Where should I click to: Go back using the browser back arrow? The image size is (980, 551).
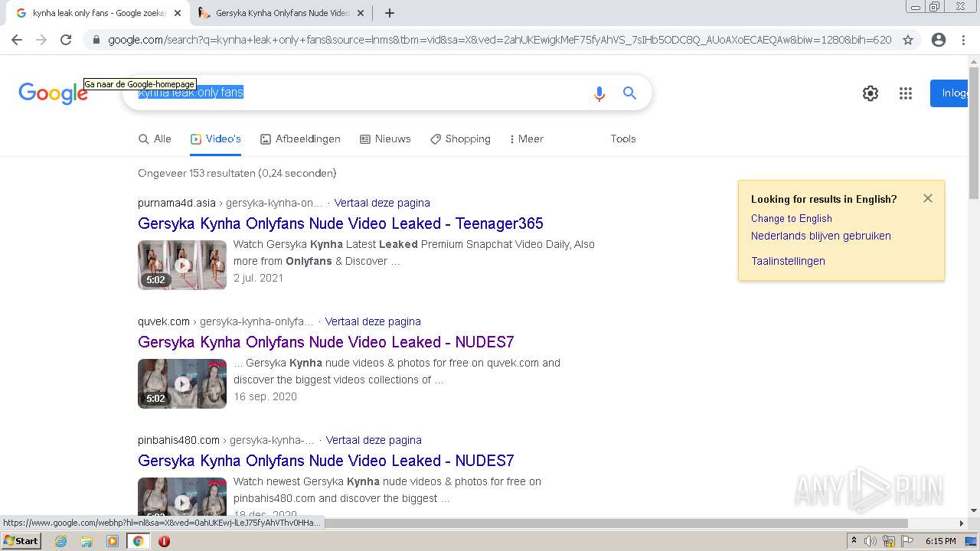(17, 40)
